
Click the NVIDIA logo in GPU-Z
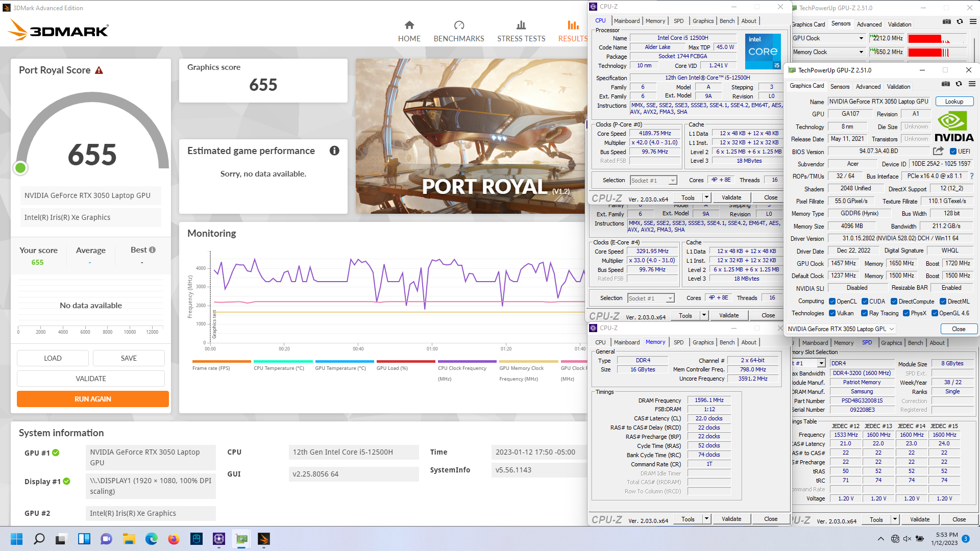pyautogui.click(x=954, y=127)
